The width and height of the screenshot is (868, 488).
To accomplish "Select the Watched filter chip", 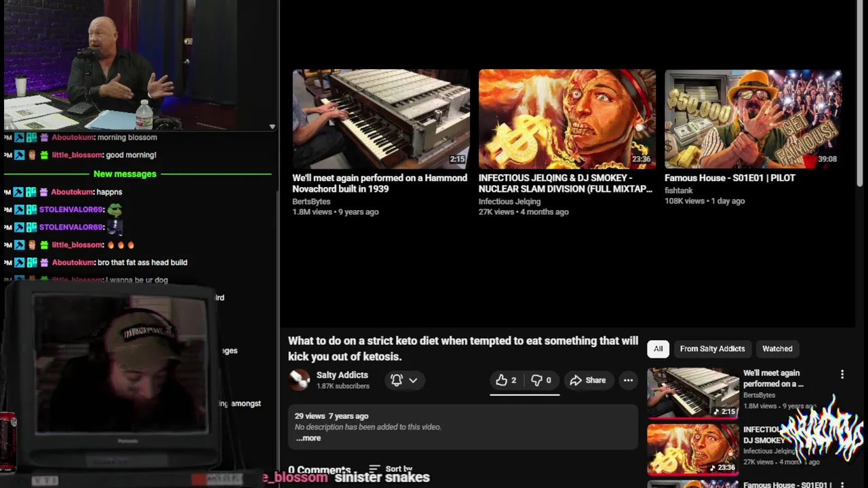I will coord(777,348).
